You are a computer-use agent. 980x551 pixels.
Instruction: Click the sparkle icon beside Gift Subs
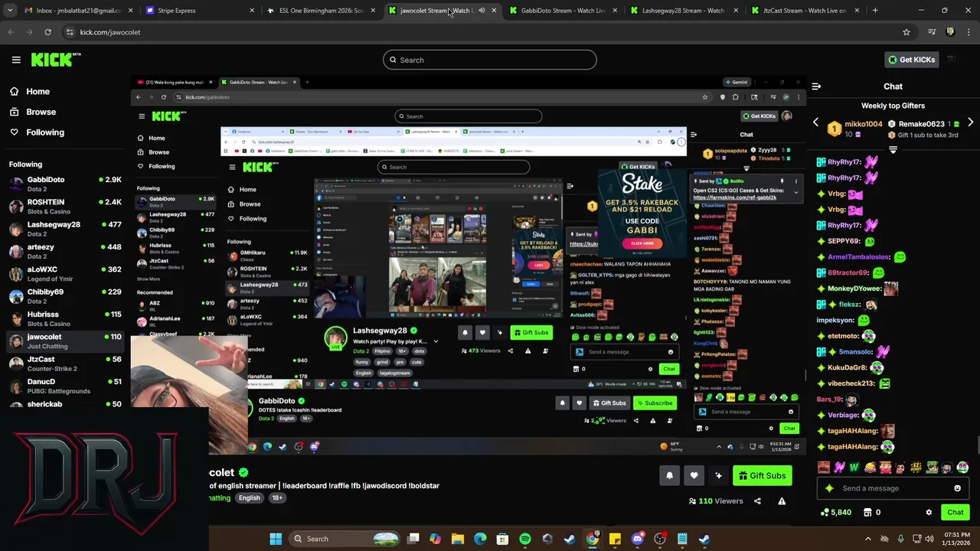(718, 475)
